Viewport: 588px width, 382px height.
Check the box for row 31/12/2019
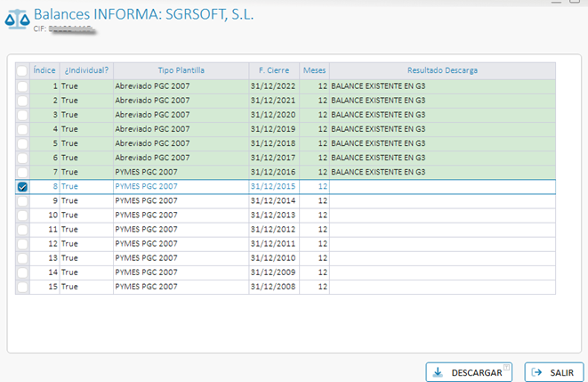pos(22,129)
